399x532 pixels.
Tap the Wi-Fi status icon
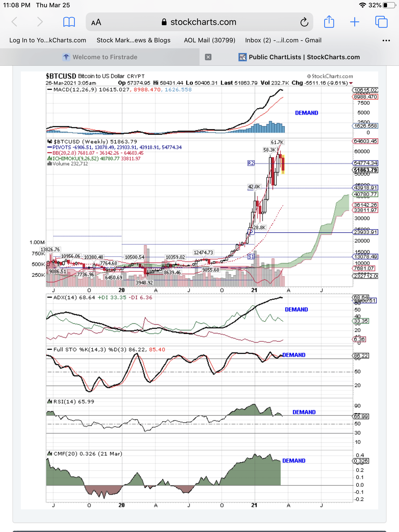tap(363, 5)
